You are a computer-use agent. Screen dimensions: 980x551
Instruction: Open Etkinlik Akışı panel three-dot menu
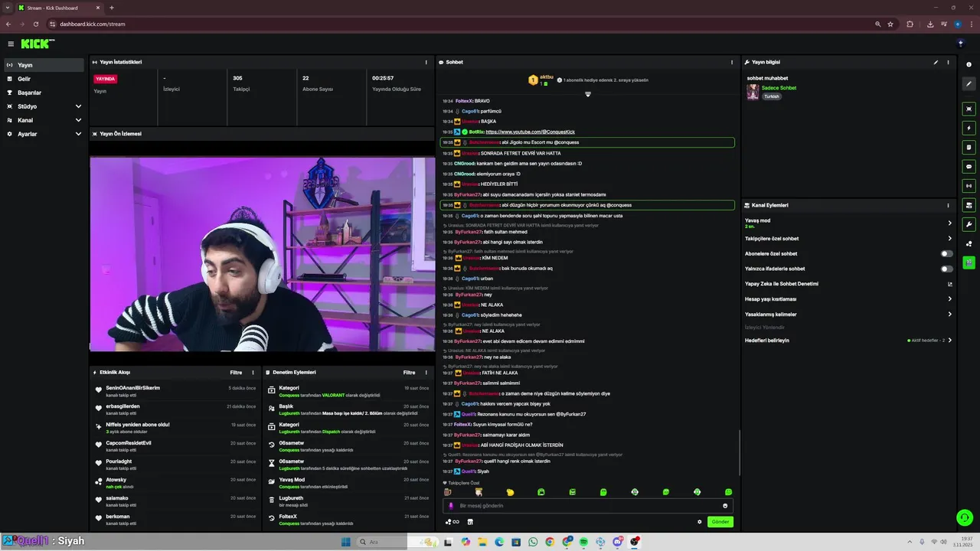[x=253, y=373]
